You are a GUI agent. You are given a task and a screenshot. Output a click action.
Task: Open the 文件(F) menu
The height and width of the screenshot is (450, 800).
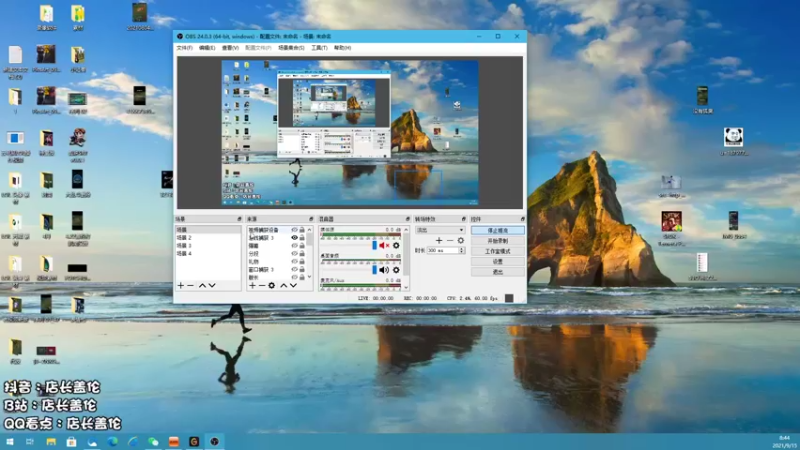pyautogui.click(x=185, y=48)
